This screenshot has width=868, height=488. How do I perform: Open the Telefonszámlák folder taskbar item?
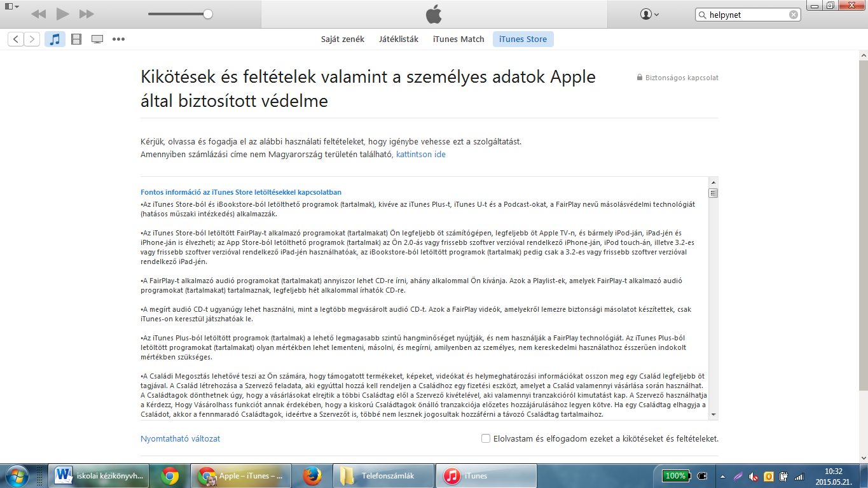pyautogui.click(x=382, y=475)
